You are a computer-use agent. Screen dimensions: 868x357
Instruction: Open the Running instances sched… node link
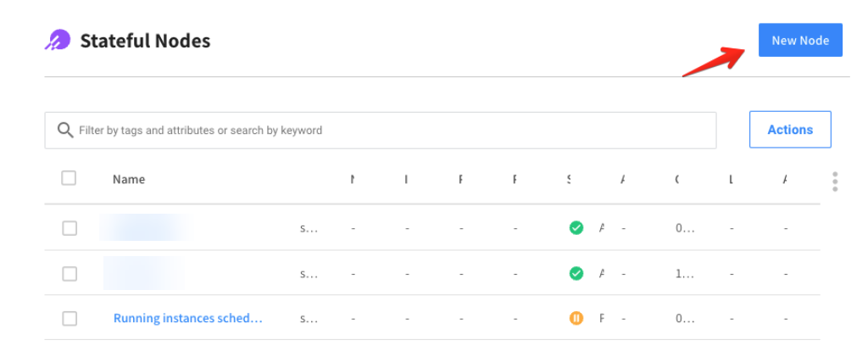click(x=187, y=318)
